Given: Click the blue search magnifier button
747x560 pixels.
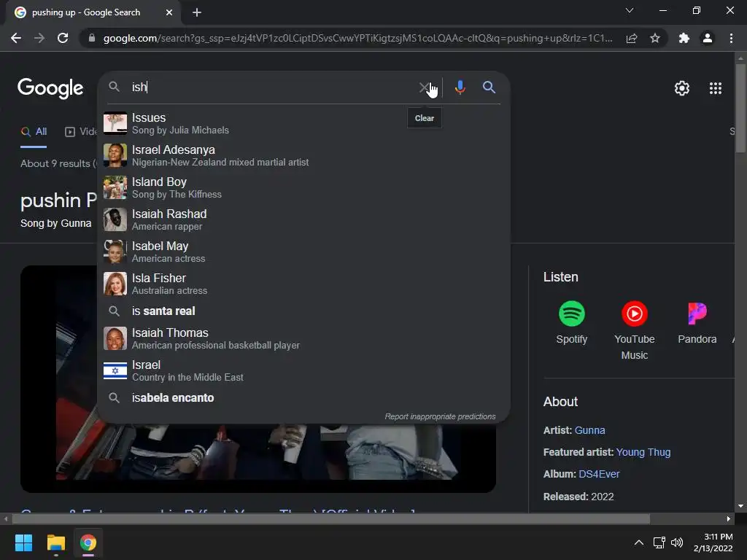Looking at the screenshot, I should click(x=489, y=87).
